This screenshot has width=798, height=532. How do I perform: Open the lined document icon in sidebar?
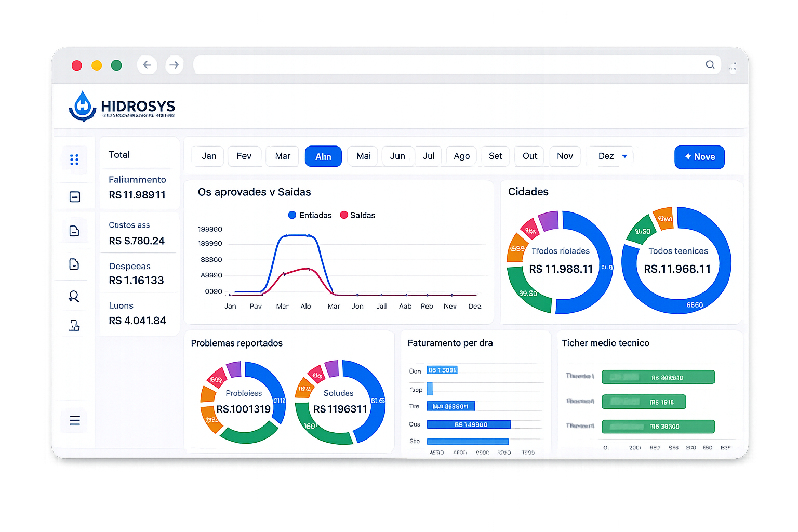click(x=74, y=231)
